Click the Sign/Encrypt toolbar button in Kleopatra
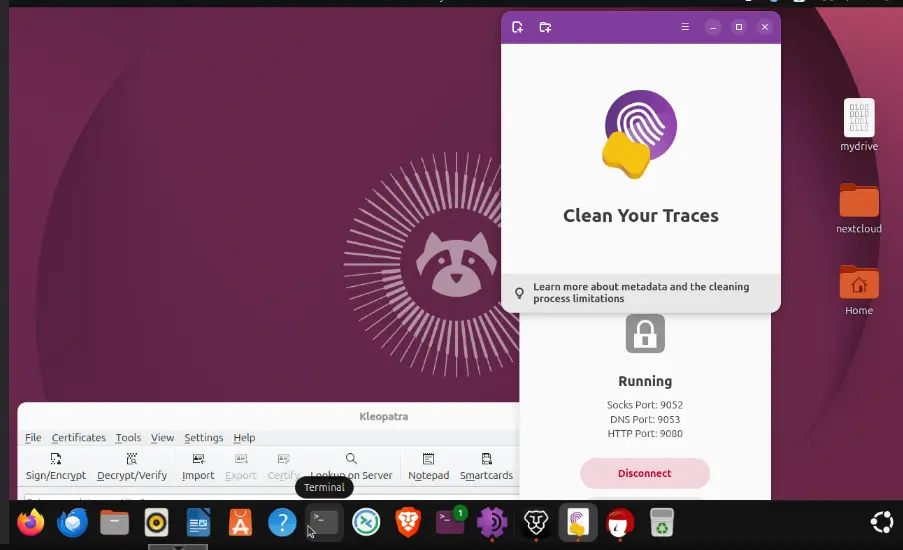 pyautogui.click(x=56, y=466)
